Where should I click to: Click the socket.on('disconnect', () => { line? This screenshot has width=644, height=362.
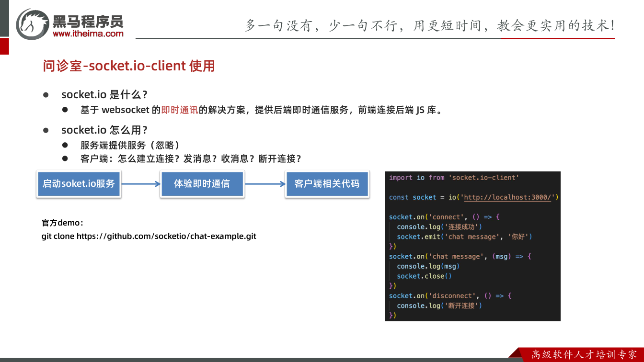click(450, 296)
